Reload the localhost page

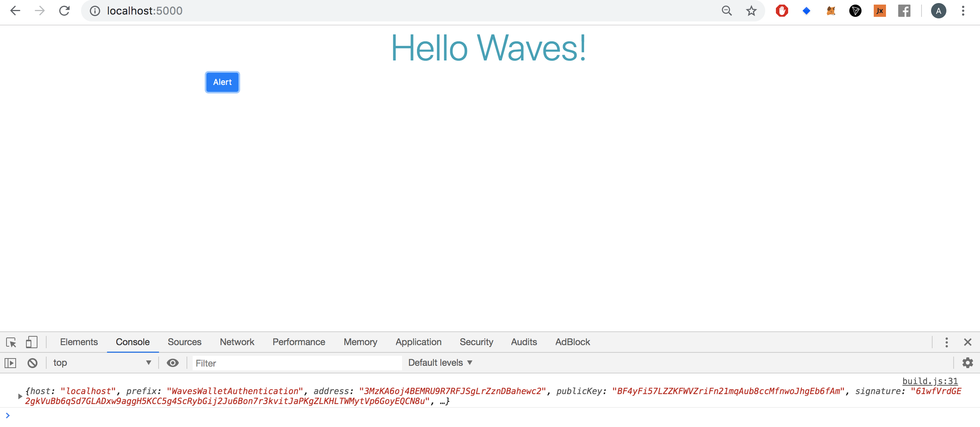tap(64, 11)
